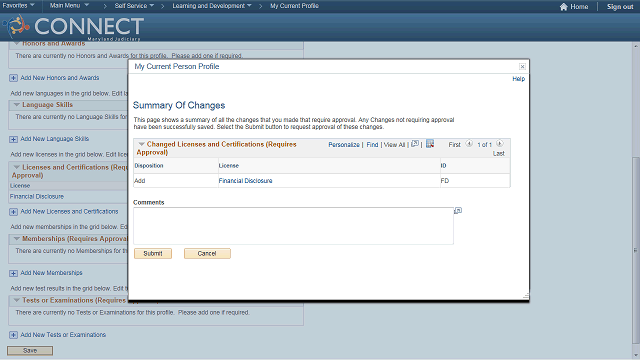This screenshot has width=640, height=360.
Task: Open the Financial Disclosure license link in dialog
Action: point(245,181)
